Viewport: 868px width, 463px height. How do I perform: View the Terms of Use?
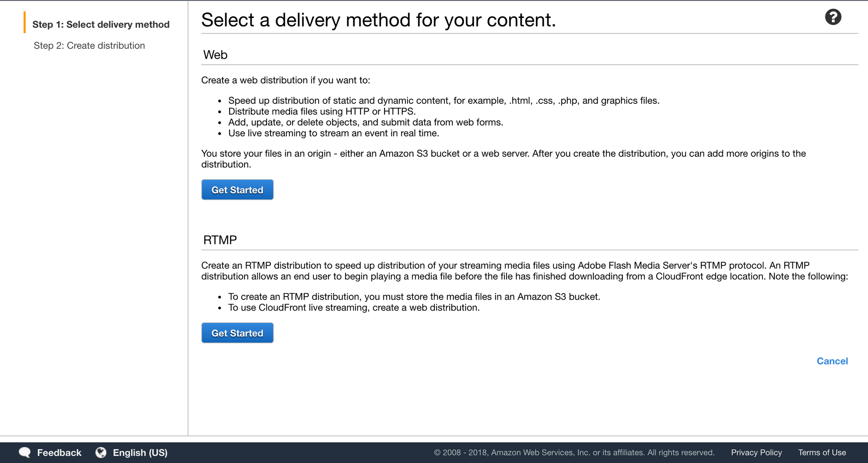click(x=822, y=452)
